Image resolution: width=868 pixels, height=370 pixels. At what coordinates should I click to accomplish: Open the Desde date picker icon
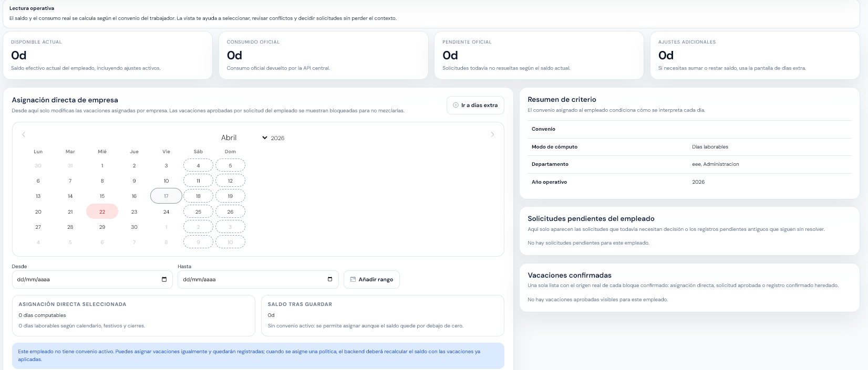tap(164, 279)
